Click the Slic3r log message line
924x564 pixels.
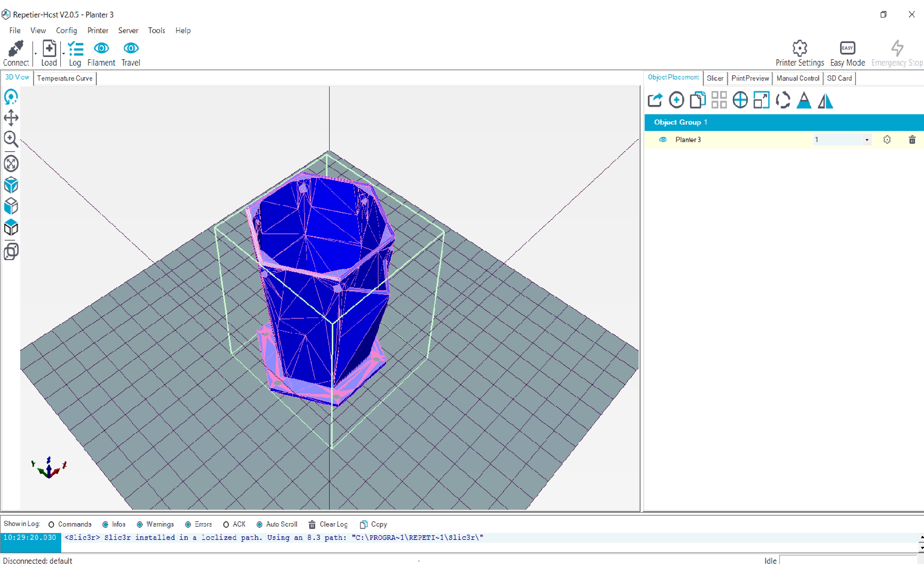[x=274, y=538]
